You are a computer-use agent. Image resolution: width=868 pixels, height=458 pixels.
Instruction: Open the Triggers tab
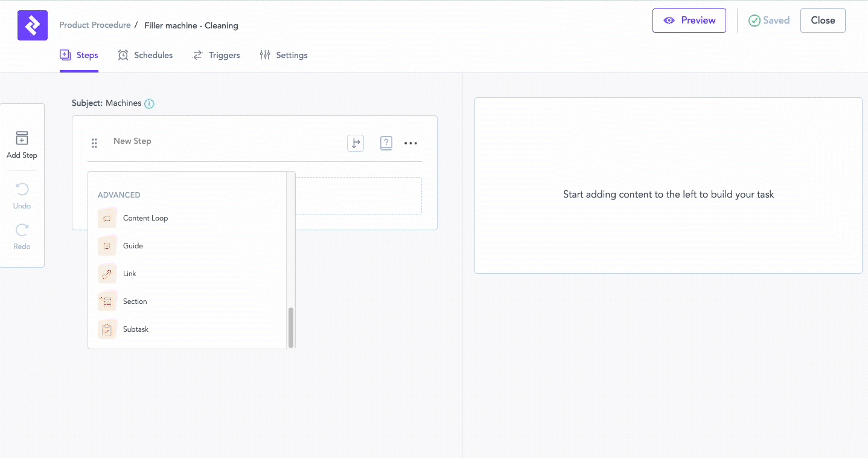[x=216, y=55]
